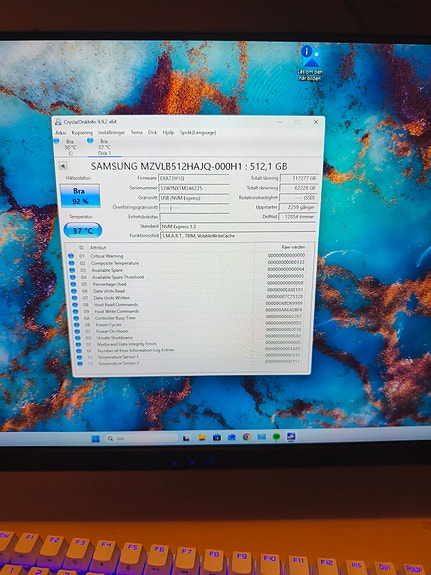This screenshot has width=431, height=575.
Task: Click the Totalt läsning value 117277 GB
Action: pos(298,178)
